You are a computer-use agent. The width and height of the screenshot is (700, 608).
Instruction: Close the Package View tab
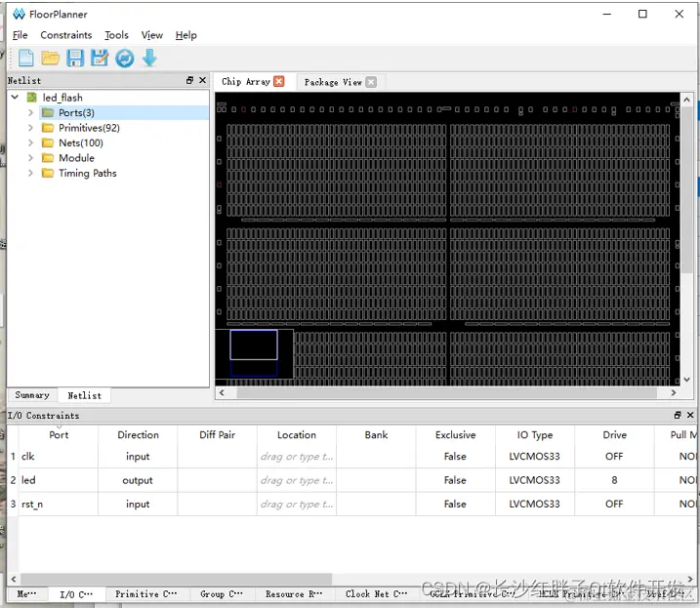pyautogui.click(x=371, y=82)
